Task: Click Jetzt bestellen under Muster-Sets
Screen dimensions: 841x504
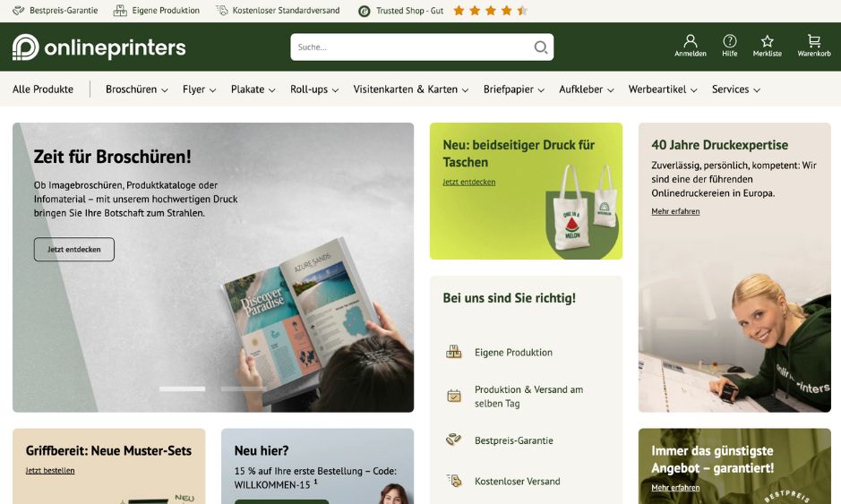Action: [50, 470]
